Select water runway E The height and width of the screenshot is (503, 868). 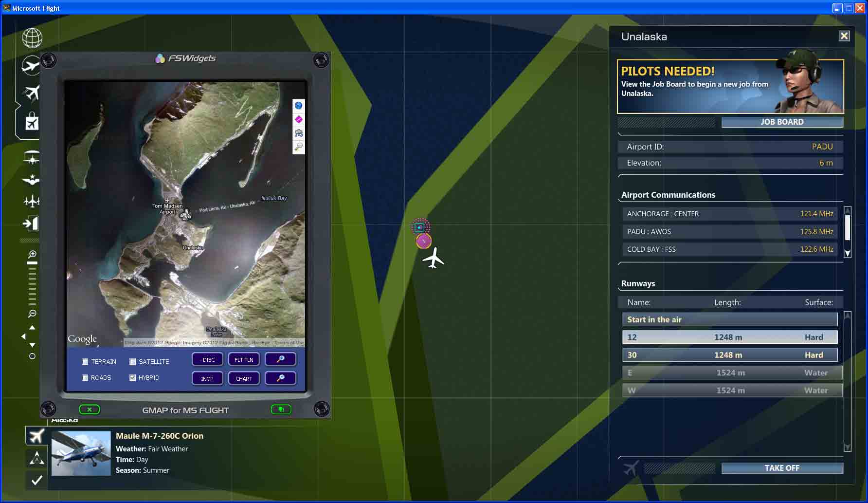pos(732,373)
